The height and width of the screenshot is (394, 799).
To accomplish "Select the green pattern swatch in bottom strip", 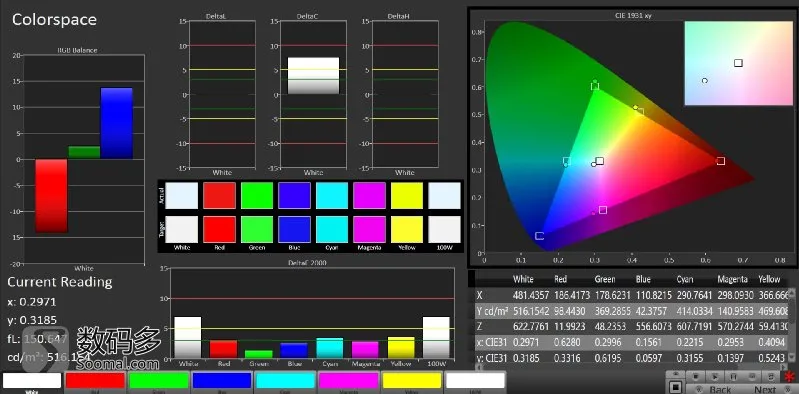I will tap(158, 381).
